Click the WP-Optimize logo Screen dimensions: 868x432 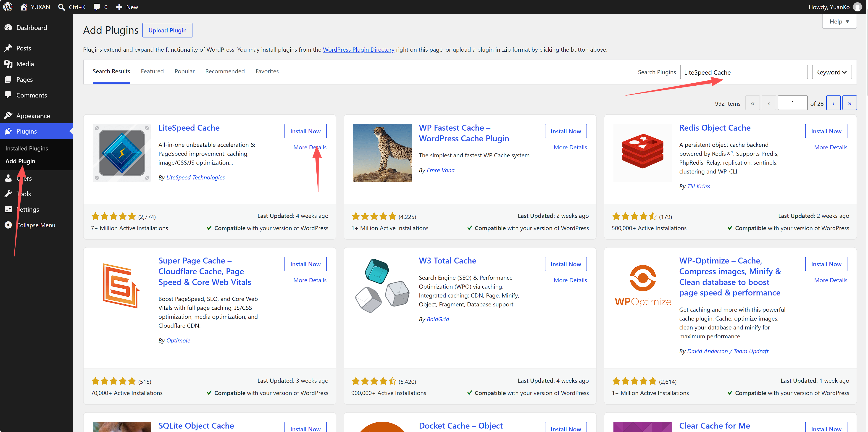(643, 286)
